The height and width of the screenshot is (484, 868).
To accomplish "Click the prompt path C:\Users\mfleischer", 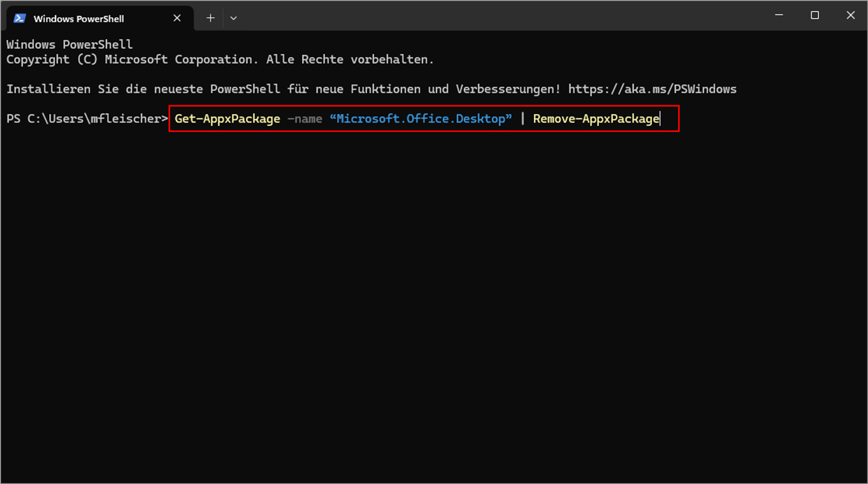I will pyautogui.click(x=95, y=118).
